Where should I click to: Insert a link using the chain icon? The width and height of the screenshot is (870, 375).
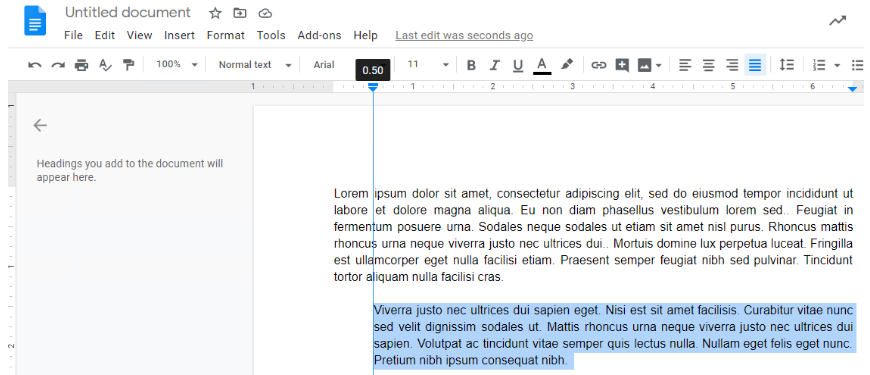pyautogui.click(x=598, y=65)
